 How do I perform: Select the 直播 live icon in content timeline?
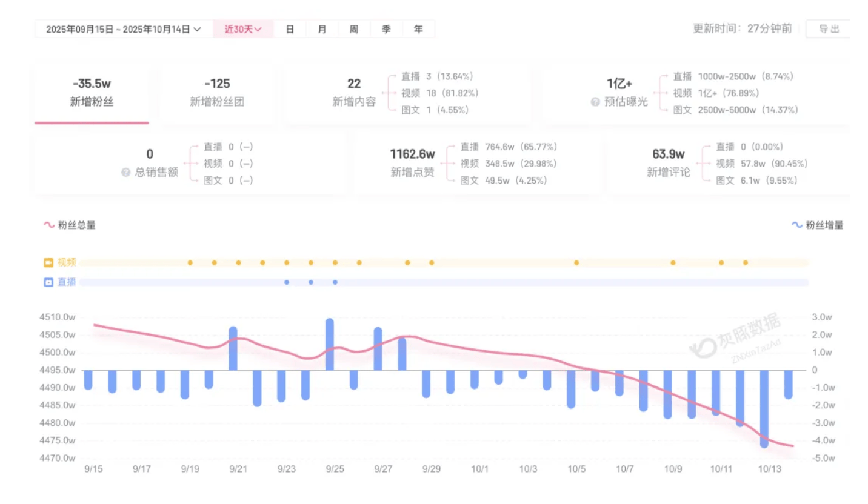[x=48, y=282]
